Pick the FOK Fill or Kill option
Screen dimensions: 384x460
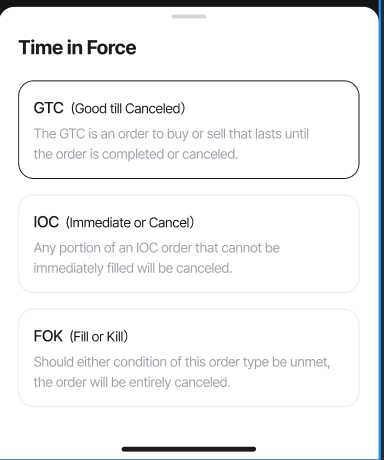tap(189, 358)
